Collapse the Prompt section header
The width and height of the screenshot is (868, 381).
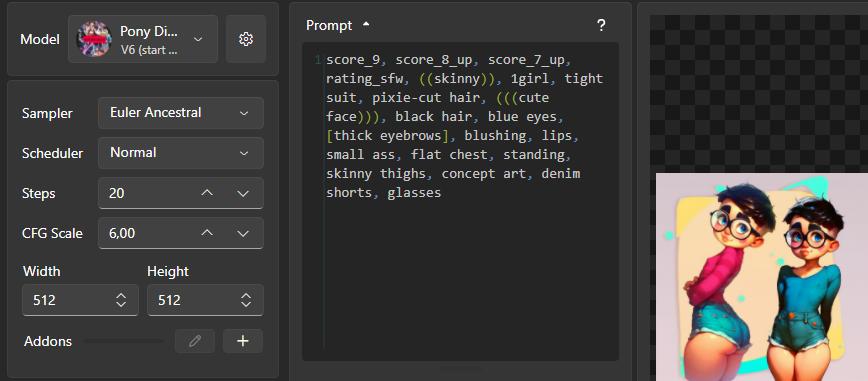[x=338, y=25]
